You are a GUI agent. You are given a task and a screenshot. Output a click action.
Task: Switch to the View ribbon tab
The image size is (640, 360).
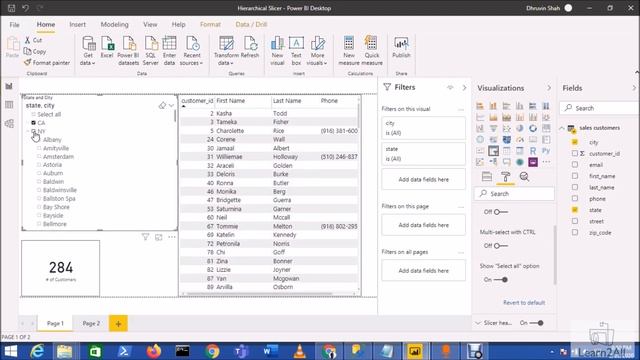coord(150,24)
